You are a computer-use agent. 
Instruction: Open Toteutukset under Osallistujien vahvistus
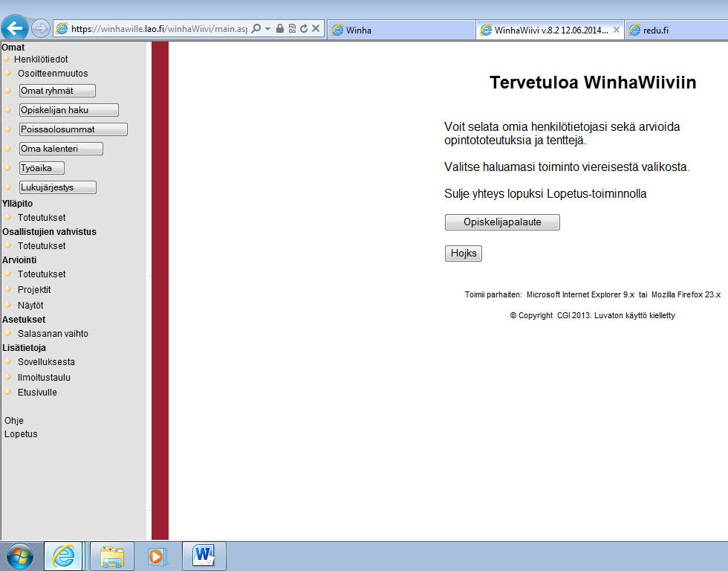click(x=42, y=246)
